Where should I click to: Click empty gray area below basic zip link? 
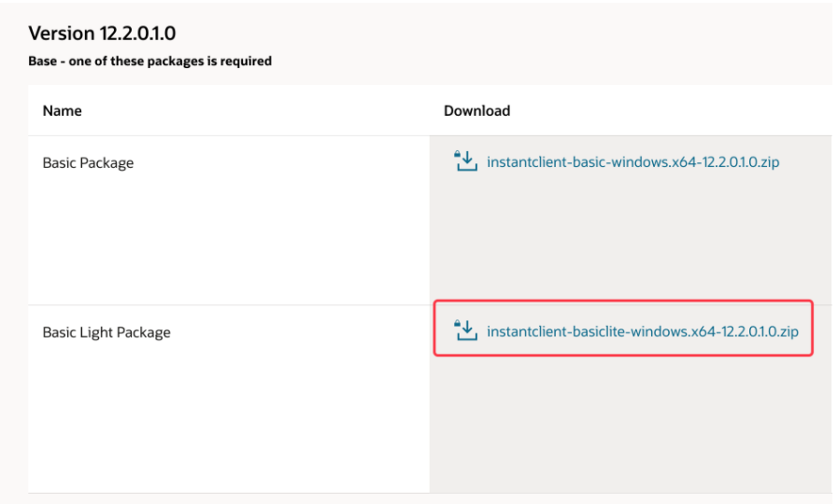[626, 243]
